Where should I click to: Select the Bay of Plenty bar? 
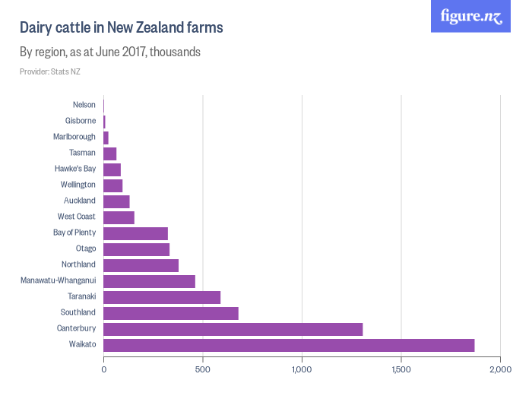[135, 233]
